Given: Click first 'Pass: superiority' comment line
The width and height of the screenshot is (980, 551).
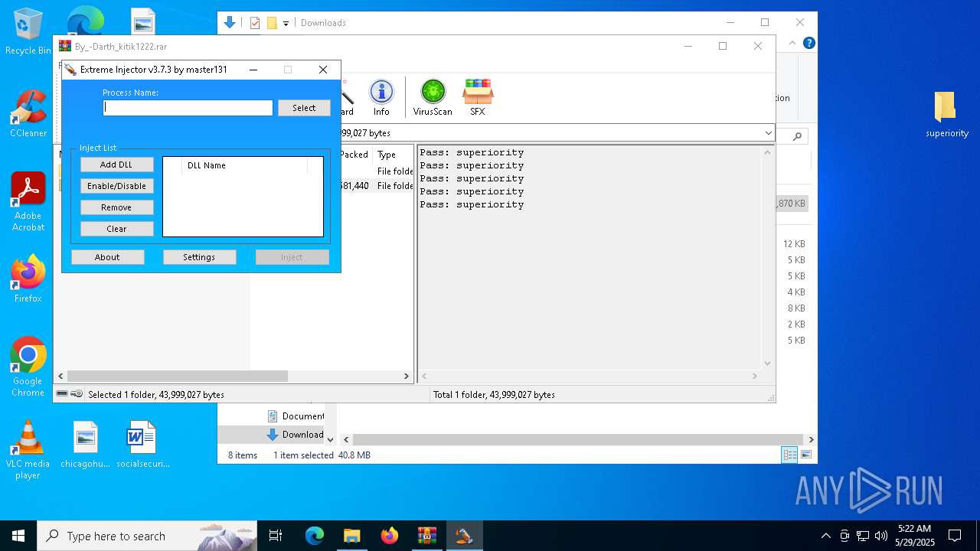Looking at the screenshot, I should pos(472,152).
